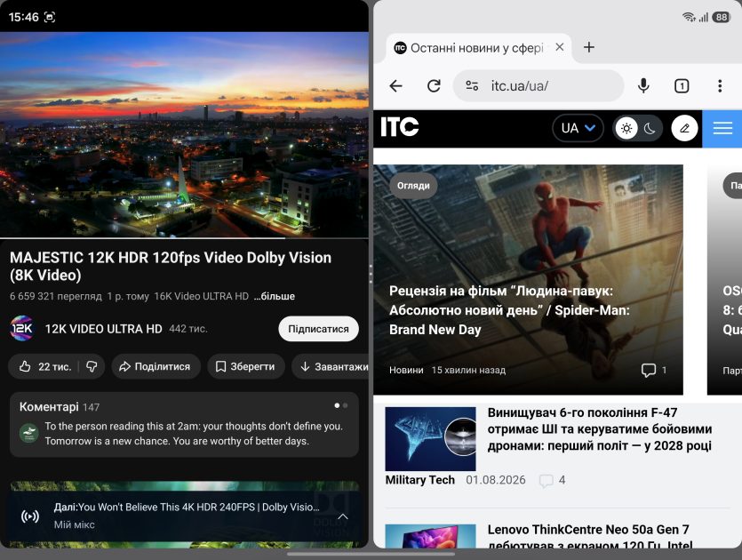Tap the ITC pencil edit button

(684, 128)
